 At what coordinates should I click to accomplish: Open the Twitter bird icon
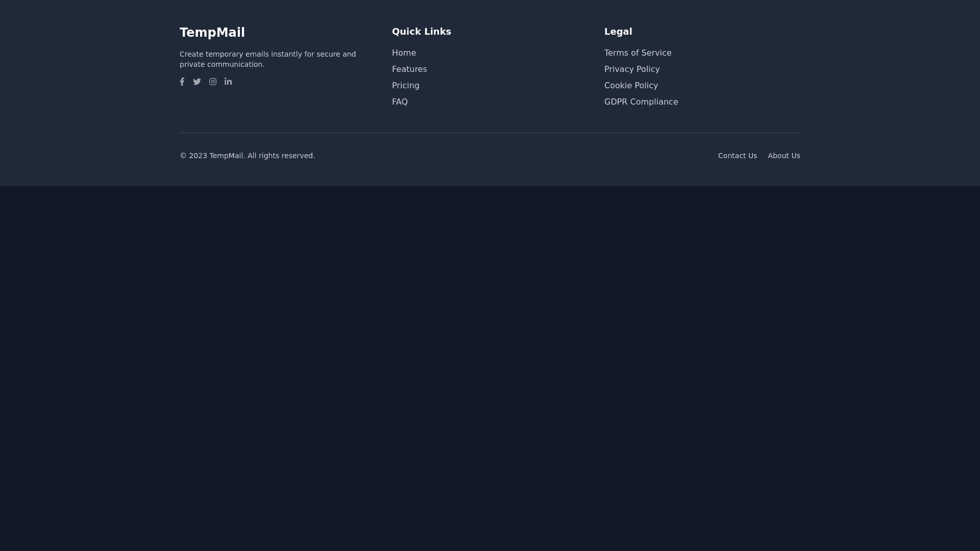tap(197, 82)
